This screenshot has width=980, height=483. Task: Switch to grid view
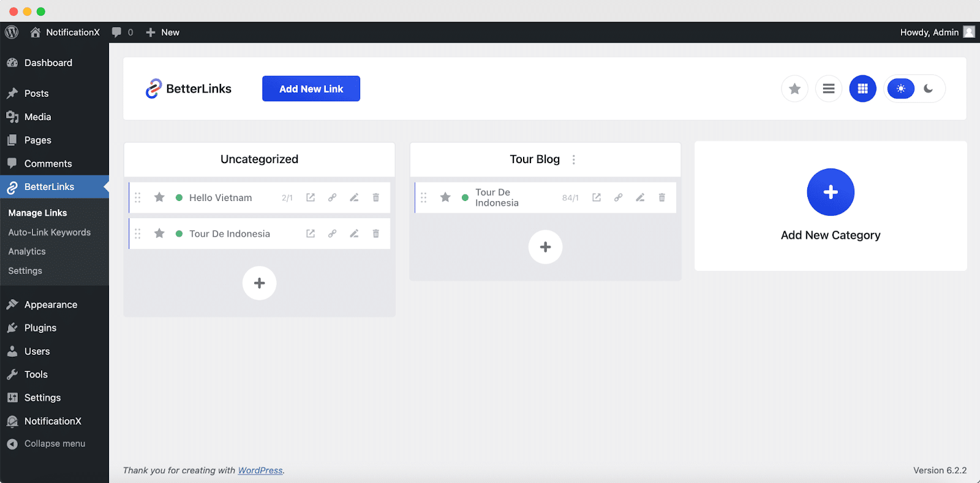(862, 89)
